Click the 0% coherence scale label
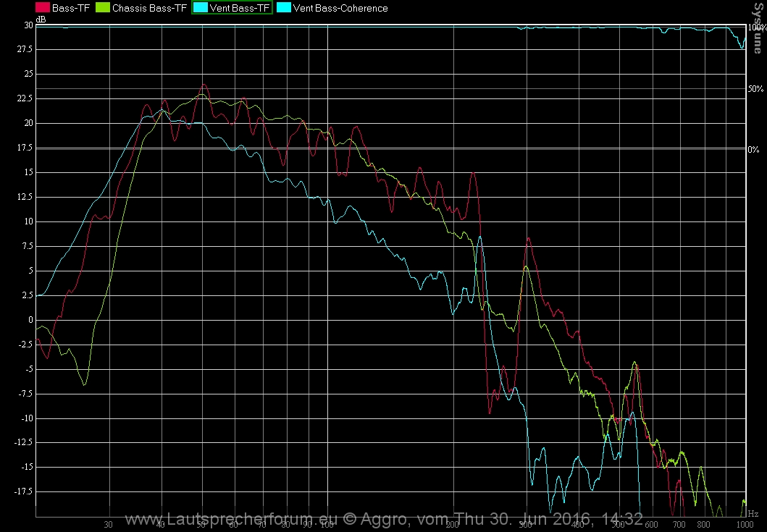 pyautogui.click(x=753, y=150)
